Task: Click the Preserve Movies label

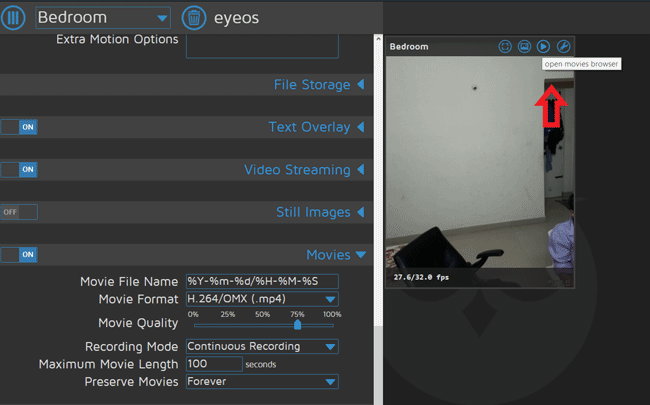Action: [x=131, y=382]
